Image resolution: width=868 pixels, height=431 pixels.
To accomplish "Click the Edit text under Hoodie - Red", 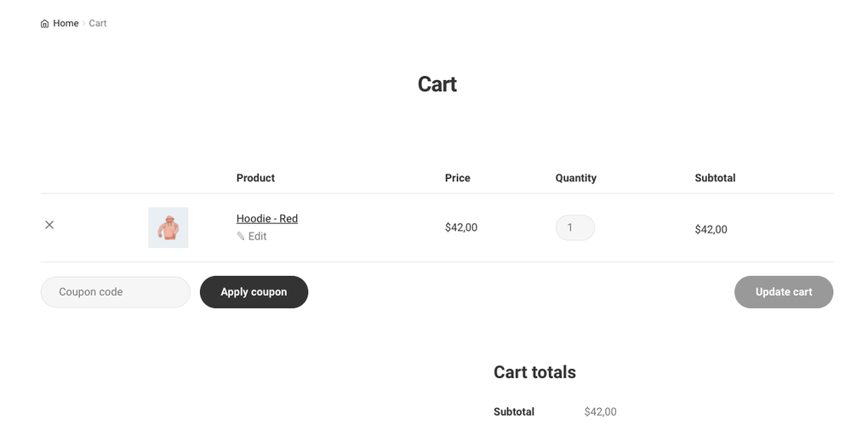I will (x=258, y=237).
